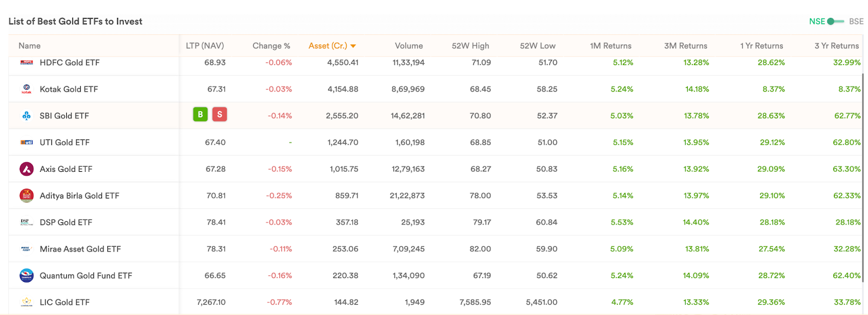Toggle the NSE/BSE exchange switch

click(x=836, y=22)
